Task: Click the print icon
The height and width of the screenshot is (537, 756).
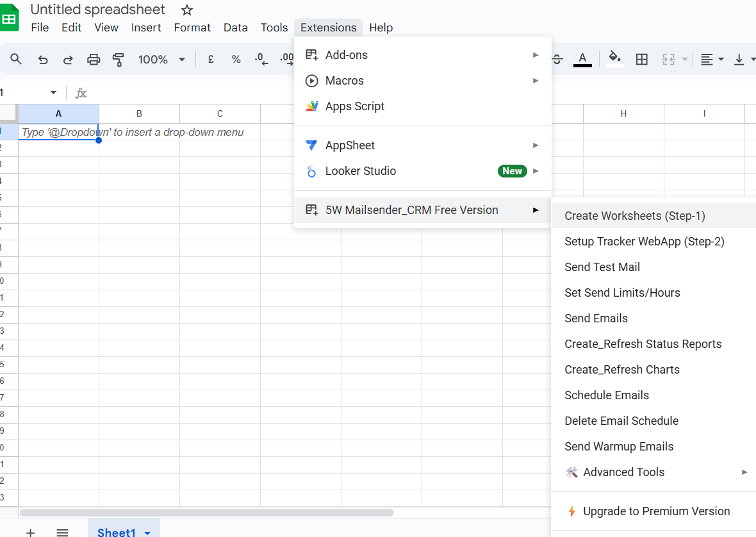Action: tap(94, 60)
